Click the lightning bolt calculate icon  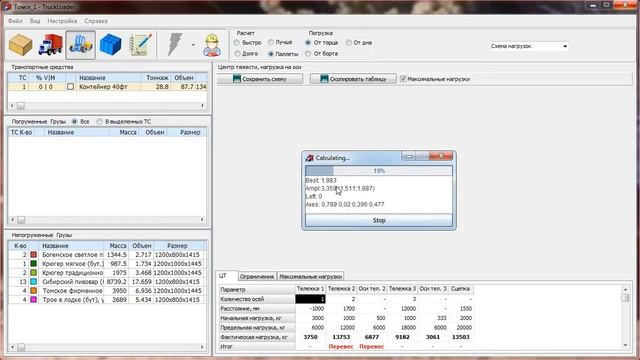pyautogui.click(x=175, y=45)
